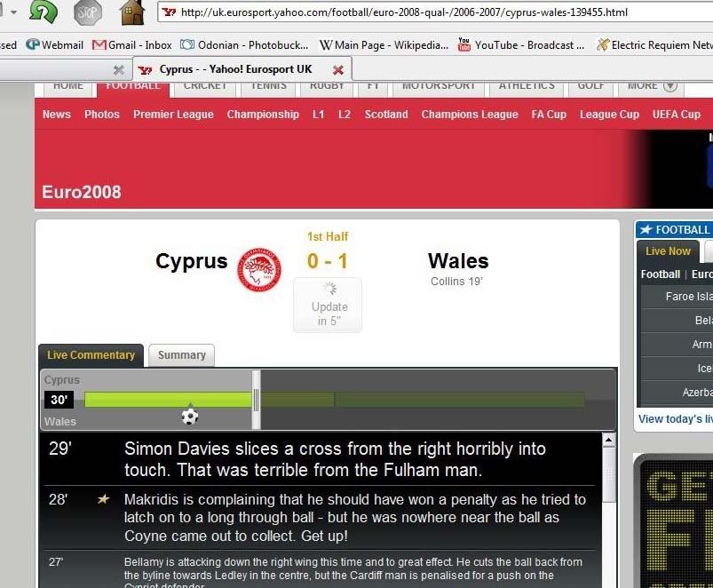Click the URL address bar field
Screen dimensions: 713x588
pyautogui.click(x=437, y=12)
